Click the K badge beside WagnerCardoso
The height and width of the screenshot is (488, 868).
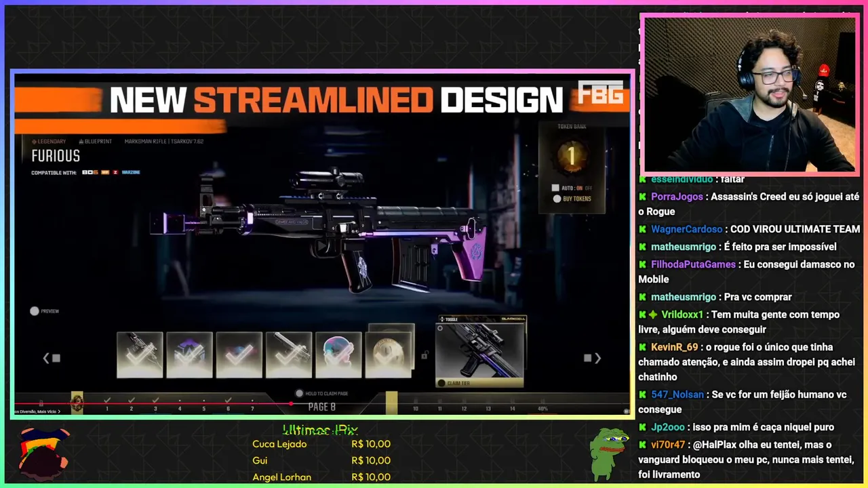tap(642, 229)
